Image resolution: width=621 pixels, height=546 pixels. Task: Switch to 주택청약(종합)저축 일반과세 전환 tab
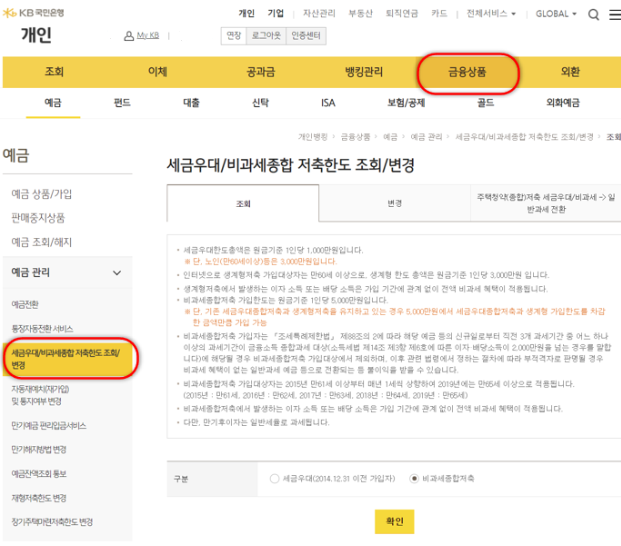[x=546, y=204]
